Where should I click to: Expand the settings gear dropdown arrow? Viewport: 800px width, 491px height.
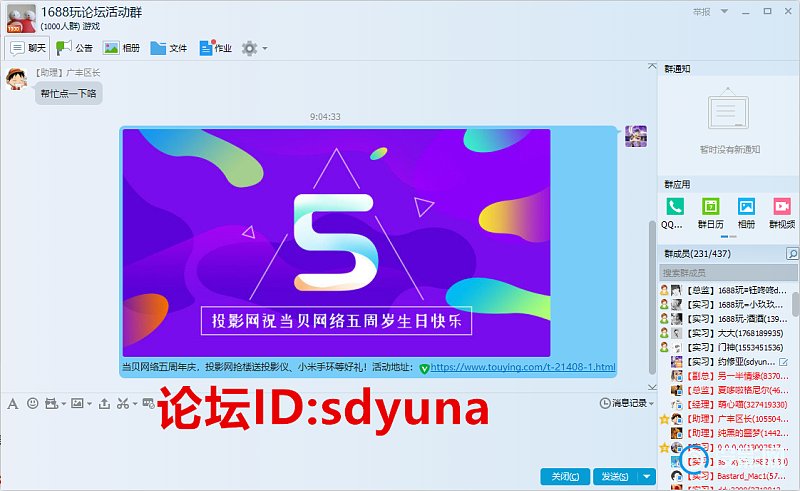point(265,48)
